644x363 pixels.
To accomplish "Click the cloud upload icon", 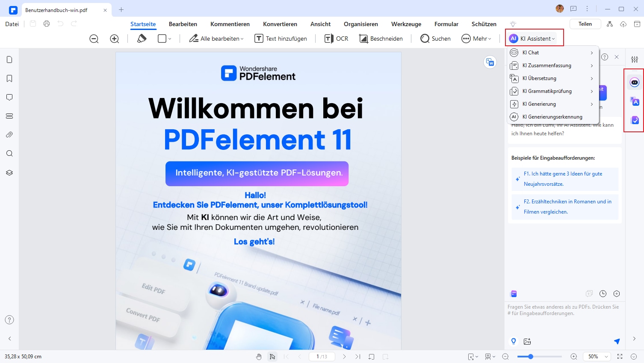I will pyautogui.click(x=623, y=24).
